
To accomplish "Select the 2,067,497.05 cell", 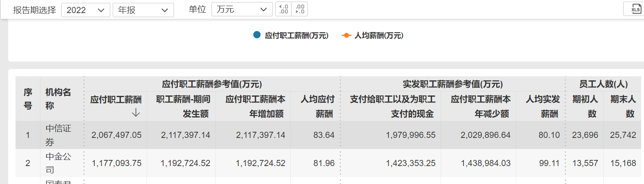I will point(116,135).
